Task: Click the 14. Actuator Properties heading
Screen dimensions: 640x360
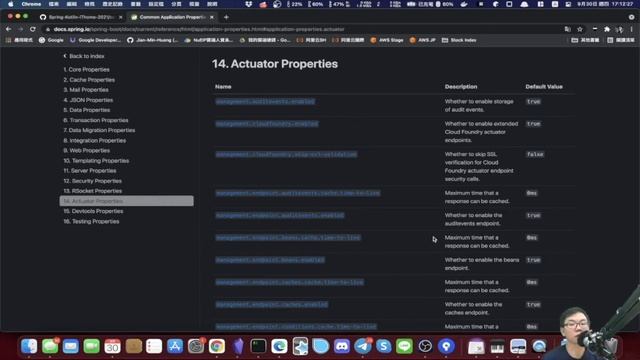Action: (x=275, y=64)
